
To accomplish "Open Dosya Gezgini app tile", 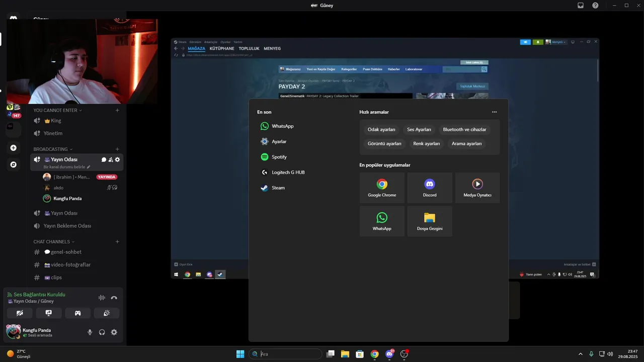I will point(430,221).
